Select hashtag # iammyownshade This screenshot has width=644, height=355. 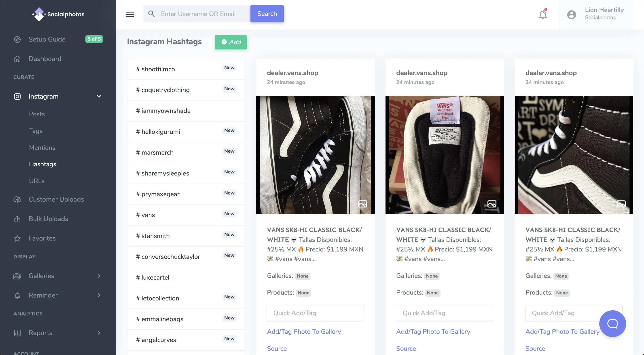[186, 111]
